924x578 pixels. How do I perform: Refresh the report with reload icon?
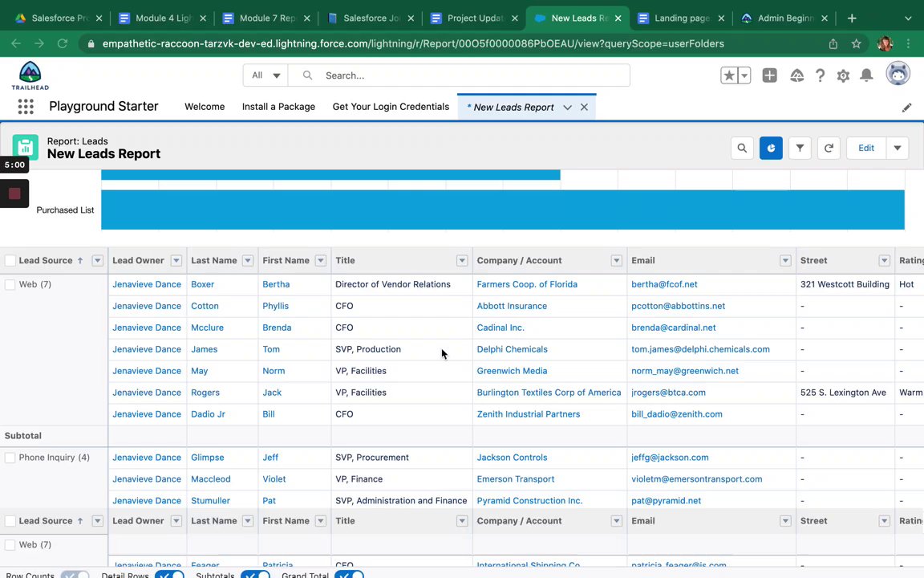click(829, 148)
